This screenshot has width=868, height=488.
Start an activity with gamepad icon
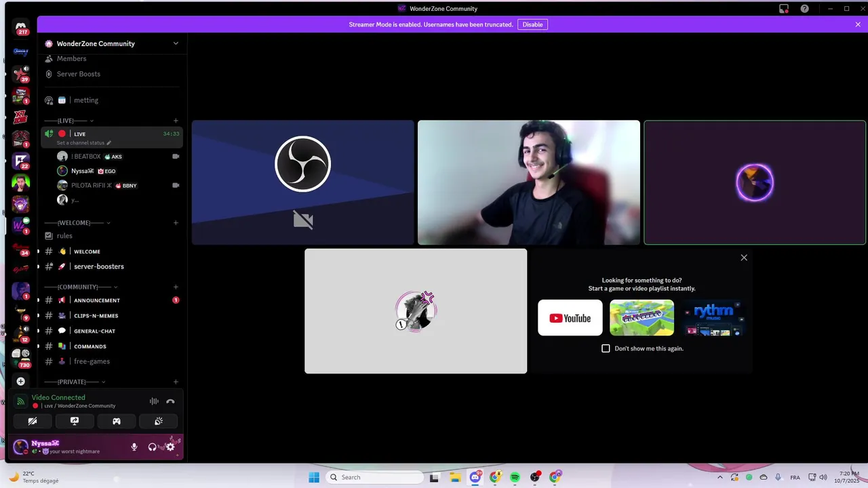tap(117, 421)
